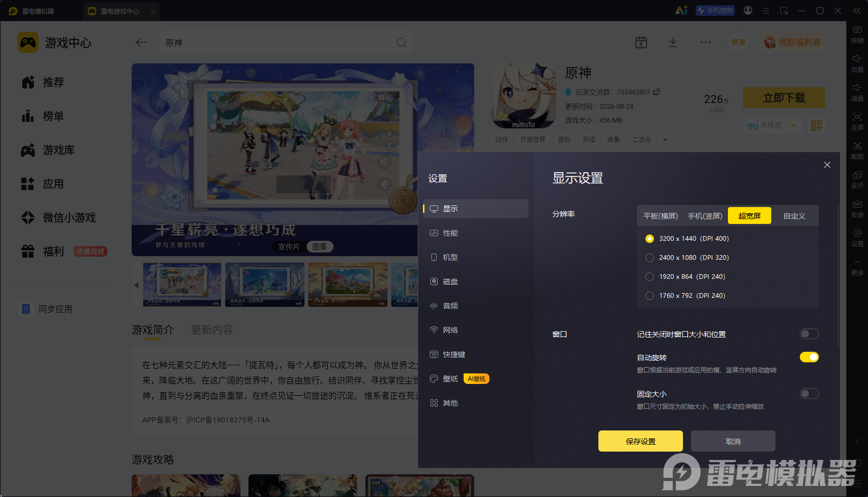Open the 截图 screenshot scissors tool
Image resolution: width=868 pixels, height=497 pixels.
click(857, 150)
